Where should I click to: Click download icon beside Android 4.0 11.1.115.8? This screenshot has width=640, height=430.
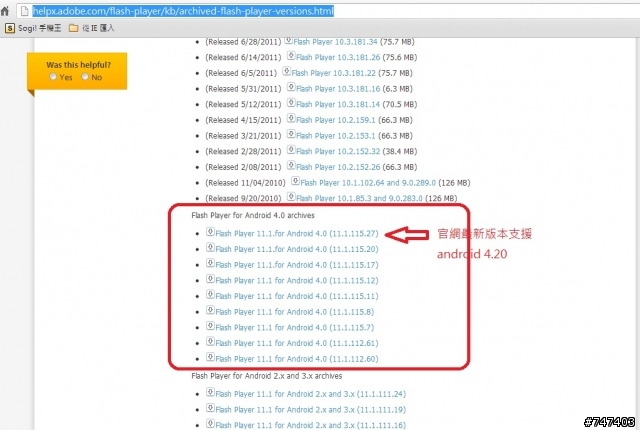click(210, 310)
